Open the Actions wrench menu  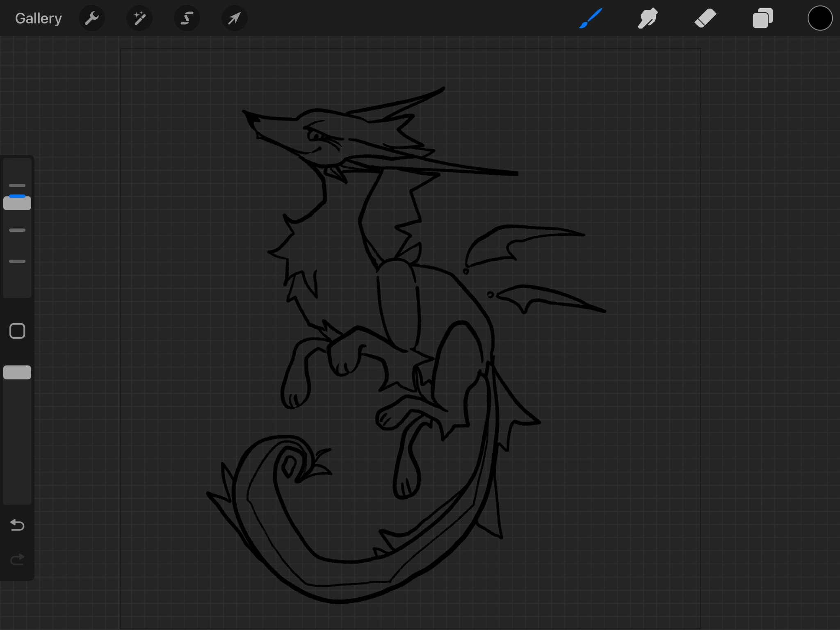(x=92, y=18)
